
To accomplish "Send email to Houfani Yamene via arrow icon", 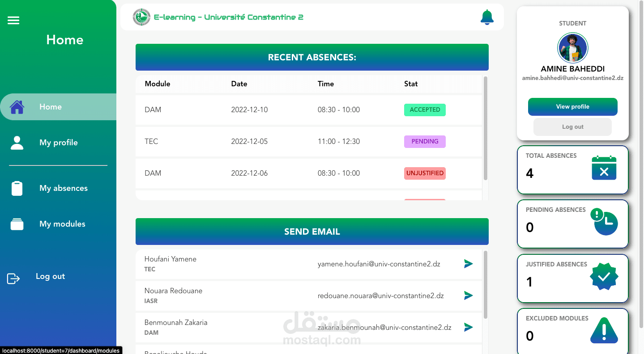I will (468, 264).
